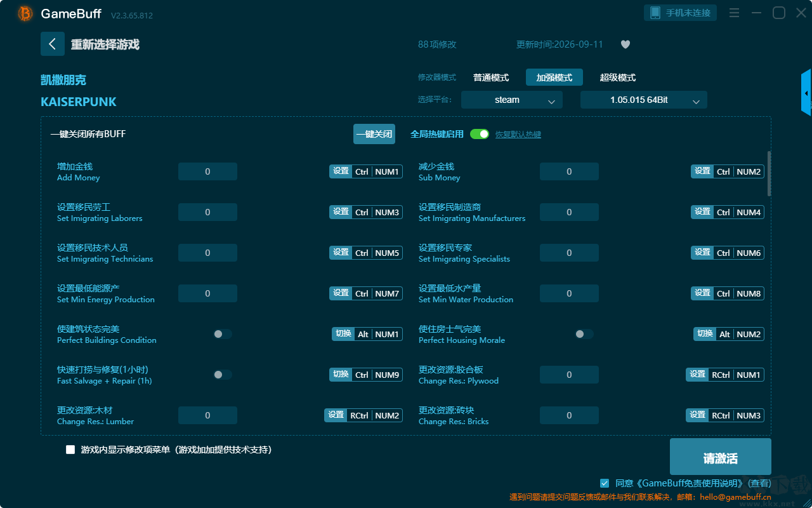Click the phone not connected button
This screenshot has height=508, width=812.
681,13
